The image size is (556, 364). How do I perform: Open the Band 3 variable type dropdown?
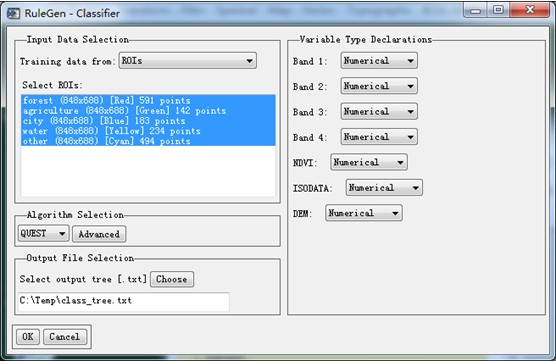tap(379, 112)
